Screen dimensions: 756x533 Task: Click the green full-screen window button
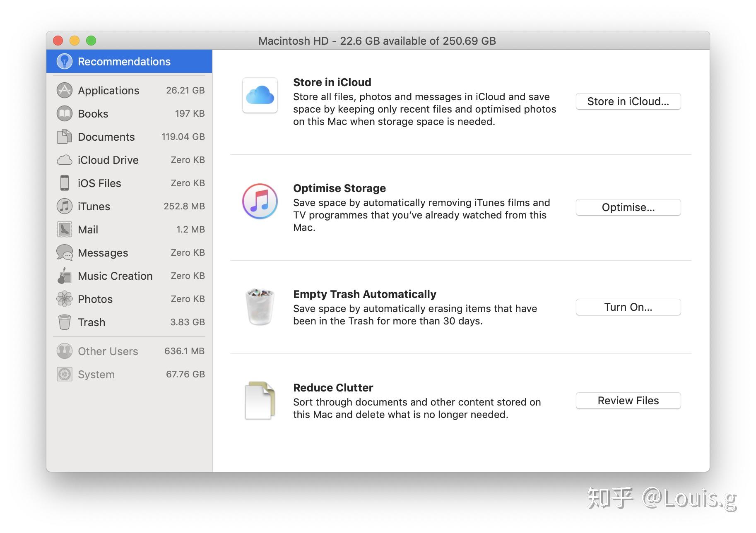(x=91, y=41)
